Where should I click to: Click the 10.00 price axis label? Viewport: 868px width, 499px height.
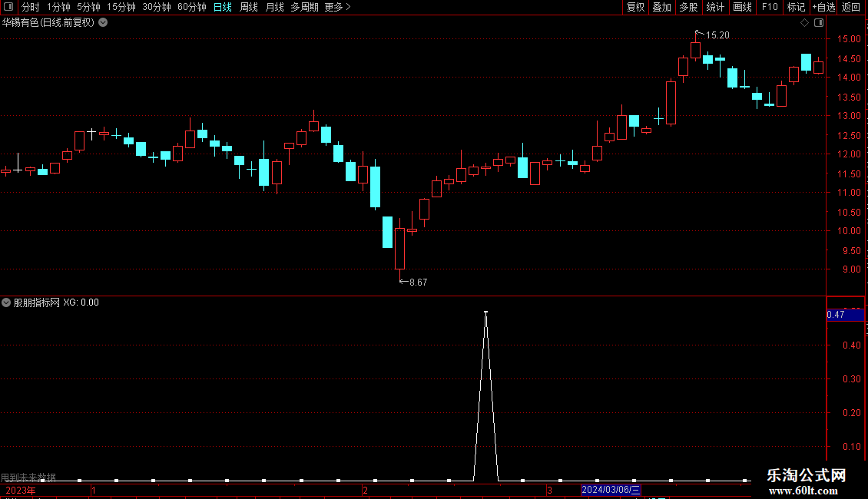tap(849, 231)
